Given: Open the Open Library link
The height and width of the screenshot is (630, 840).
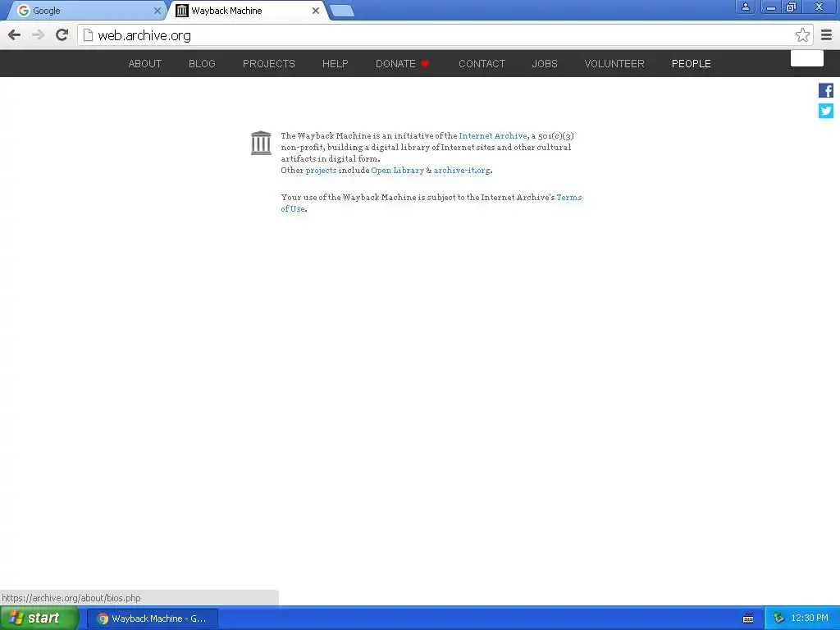Looking at the screenshot, I should click(x=398, y=171).
